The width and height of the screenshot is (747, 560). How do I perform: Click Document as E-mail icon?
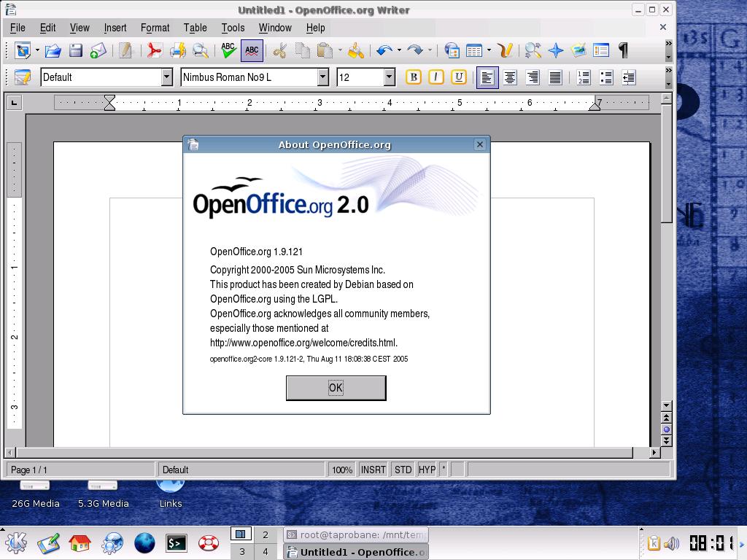(98, 50)
